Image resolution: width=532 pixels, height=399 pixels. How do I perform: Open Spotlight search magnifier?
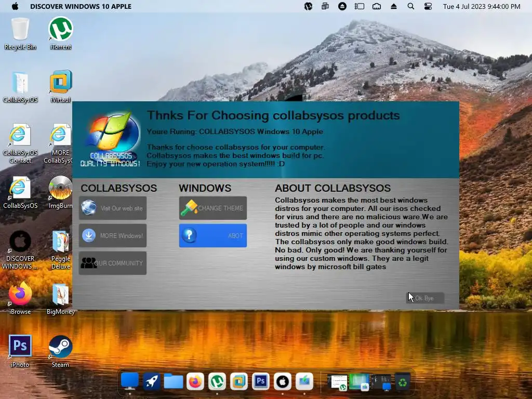tap(410, 6)
